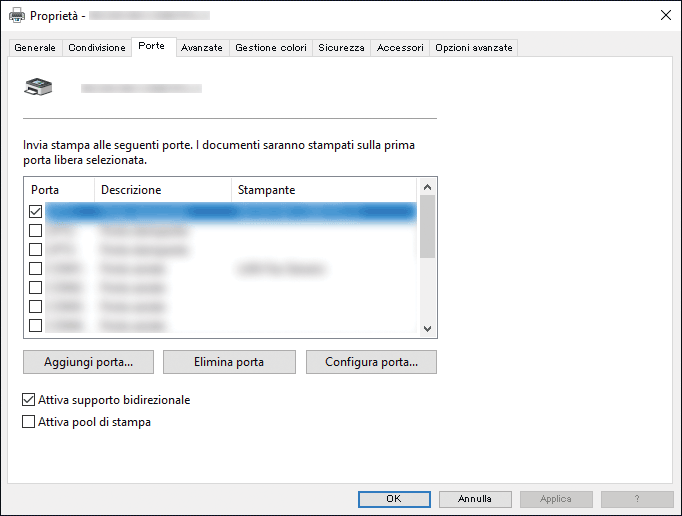Disable Attiva supporto bidirezionale
Screen dimensions: 682x516
coord(28,399)
